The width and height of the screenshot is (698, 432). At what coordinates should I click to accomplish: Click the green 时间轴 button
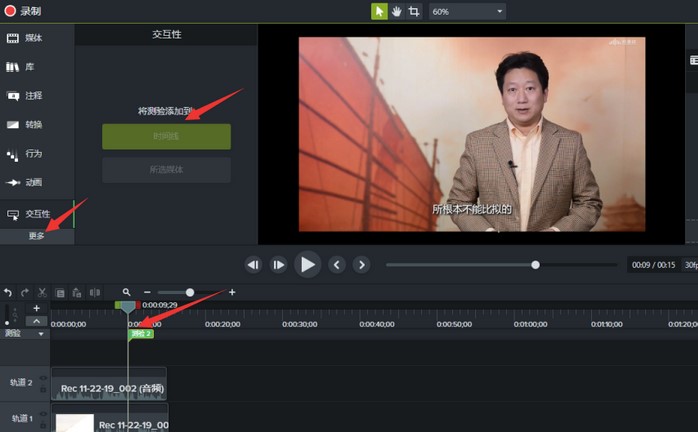coord(166,137)
